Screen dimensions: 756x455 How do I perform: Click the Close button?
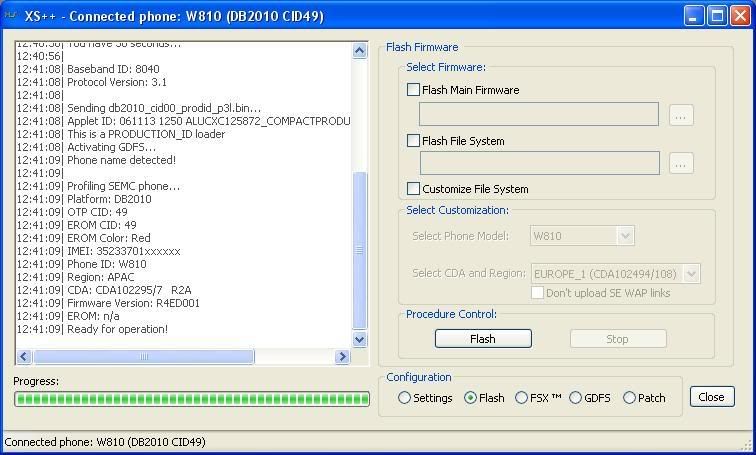[711, 397]
